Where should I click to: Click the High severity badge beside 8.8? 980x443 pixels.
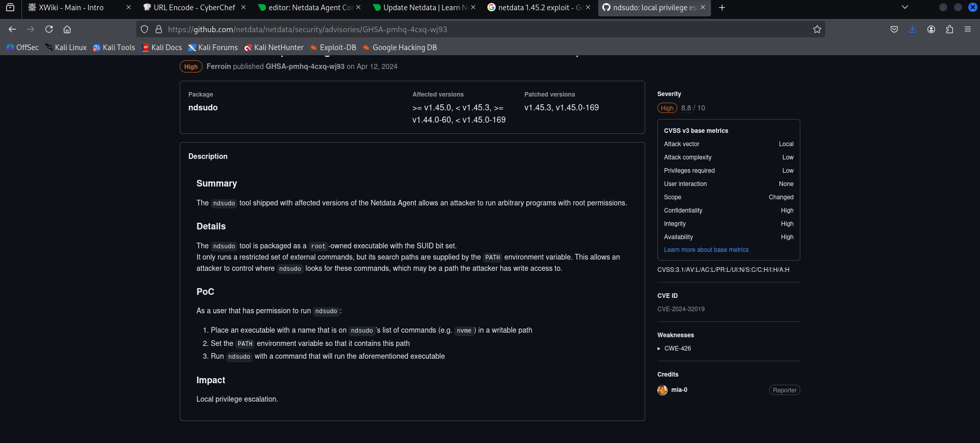(x=667, y=108)
